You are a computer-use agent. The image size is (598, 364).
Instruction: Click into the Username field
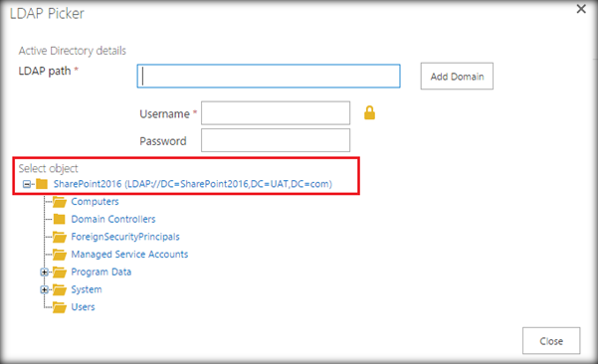[276, 112]
